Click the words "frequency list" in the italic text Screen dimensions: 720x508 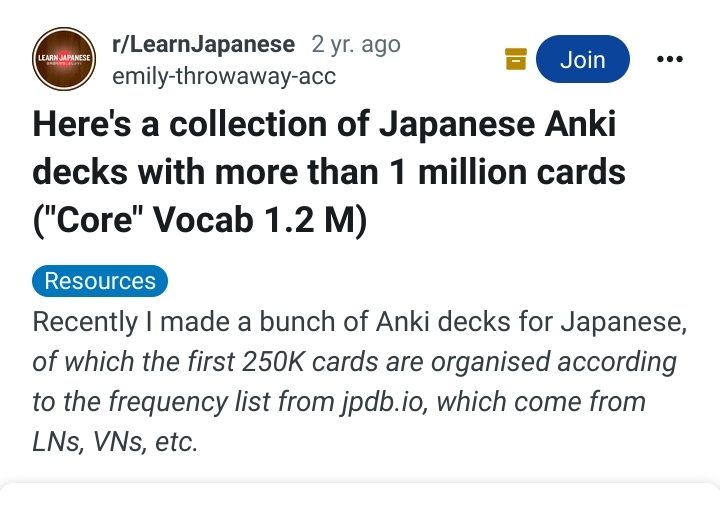pos(191,401)
